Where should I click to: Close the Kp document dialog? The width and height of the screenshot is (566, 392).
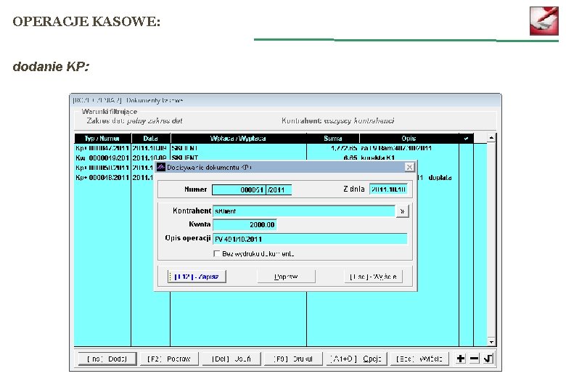pyautogui.click(x=409, y=167)
